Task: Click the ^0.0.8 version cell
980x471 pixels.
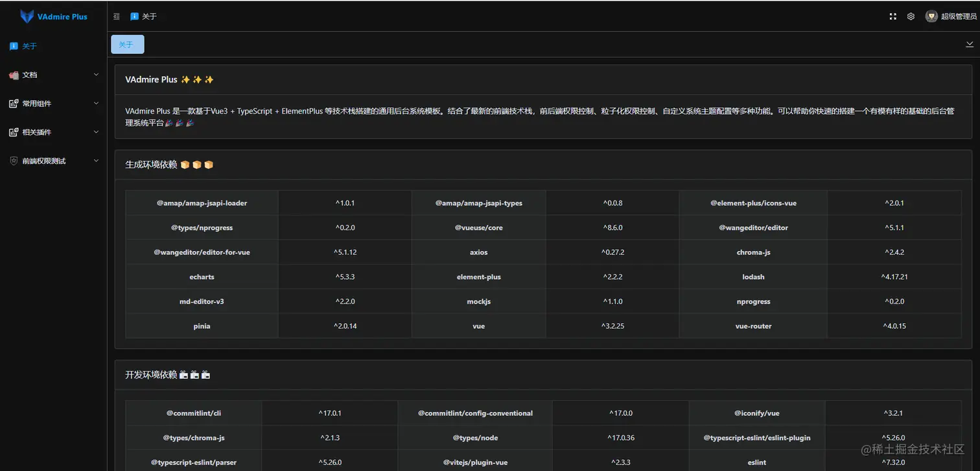Action: pyautogui.click(x=612, y=203)
